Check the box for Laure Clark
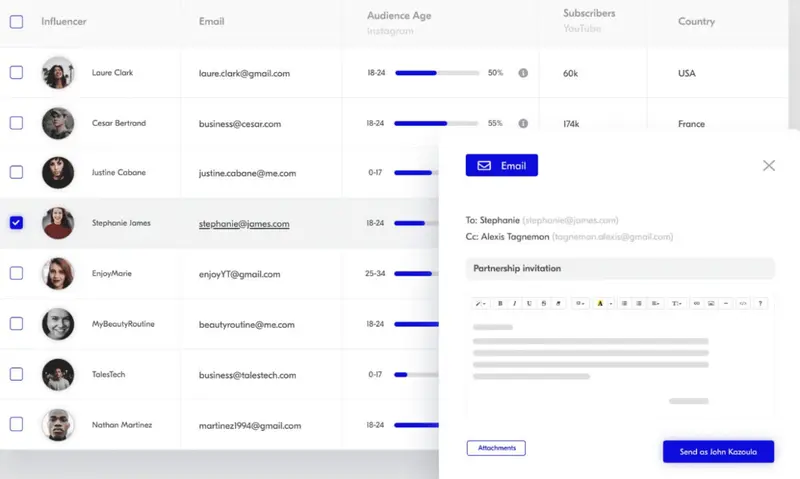800x479 pixels. pyautogui.click(x=16, y=73)
